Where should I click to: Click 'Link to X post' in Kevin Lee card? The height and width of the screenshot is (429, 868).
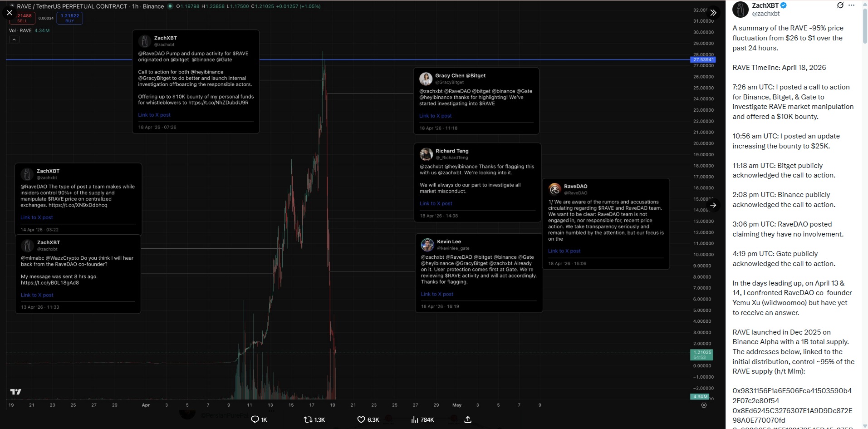[437, 294]
